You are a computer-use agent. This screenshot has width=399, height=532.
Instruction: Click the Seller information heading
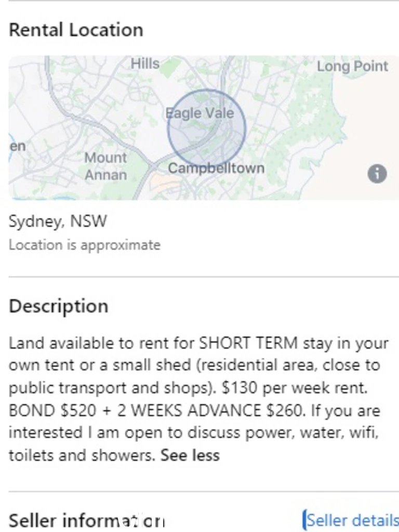pyautogui.click(x=87, y=520)
